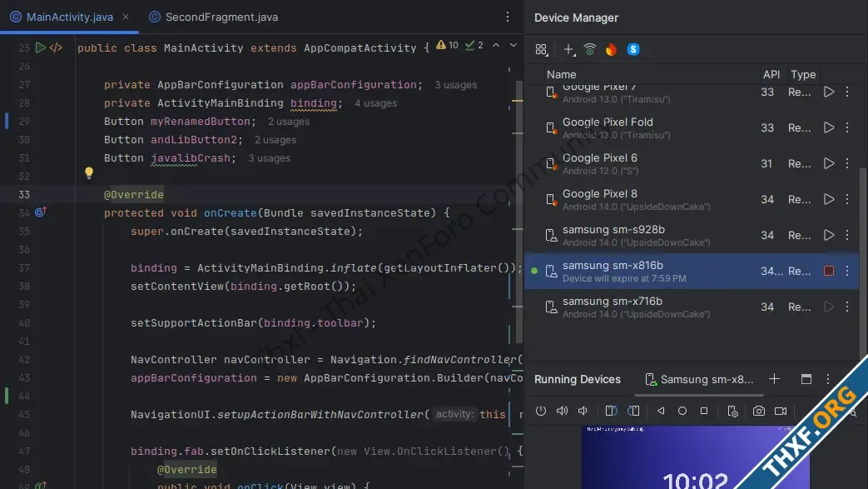The height and width of the screenshot is (489, 868).
Task: Click the mirrored device screen preview
Action: click(x=695, y=457)
